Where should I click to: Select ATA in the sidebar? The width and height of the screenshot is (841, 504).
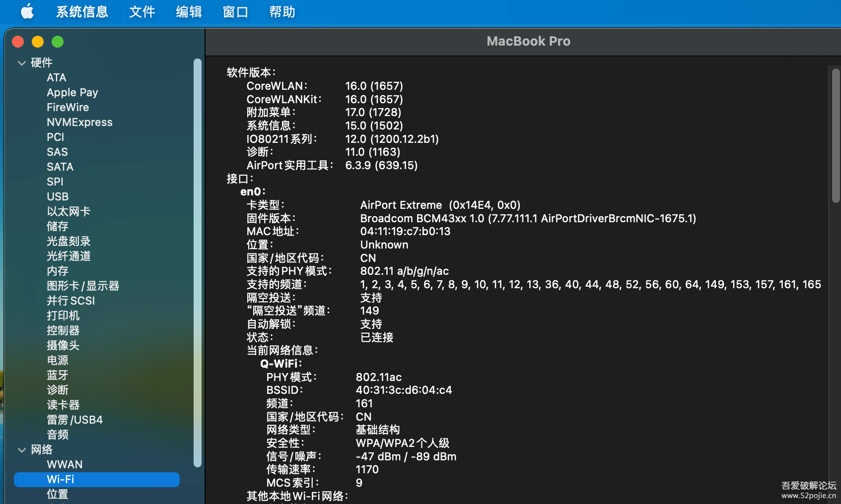(x=57, y=78)
